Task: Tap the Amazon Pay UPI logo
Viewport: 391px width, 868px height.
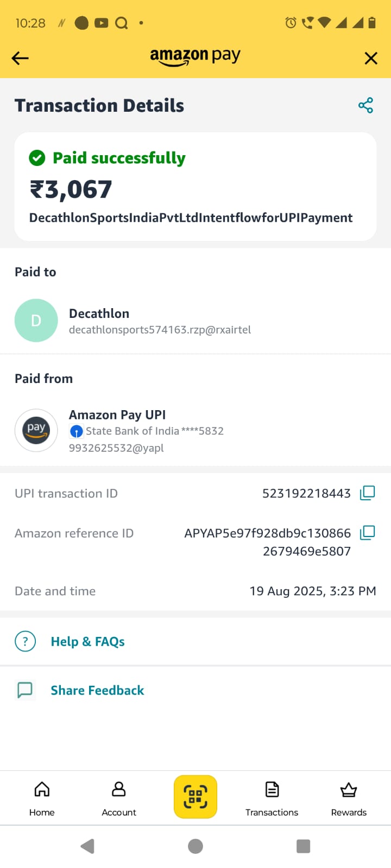Action: click(x=36, y=430)
